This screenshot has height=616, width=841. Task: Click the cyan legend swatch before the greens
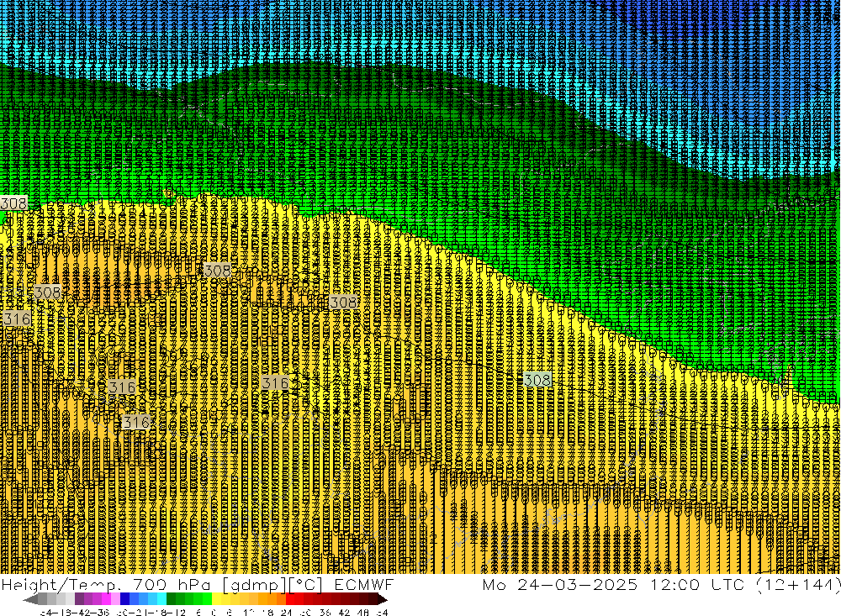(x=162, y=599)
